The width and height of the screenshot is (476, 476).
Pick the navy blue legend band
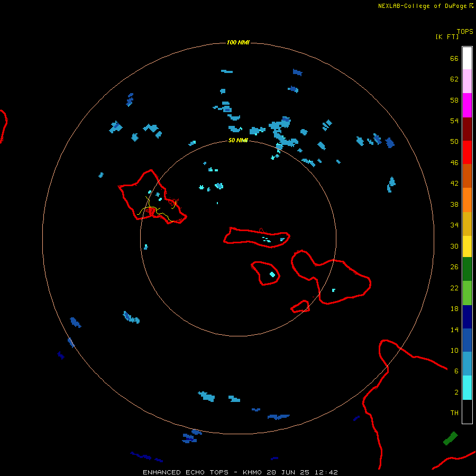point(467,317)
